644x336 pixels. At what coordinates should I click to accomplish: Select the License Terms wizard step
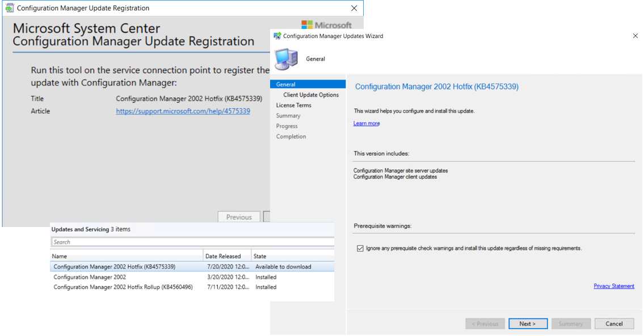tap(294, 105)
